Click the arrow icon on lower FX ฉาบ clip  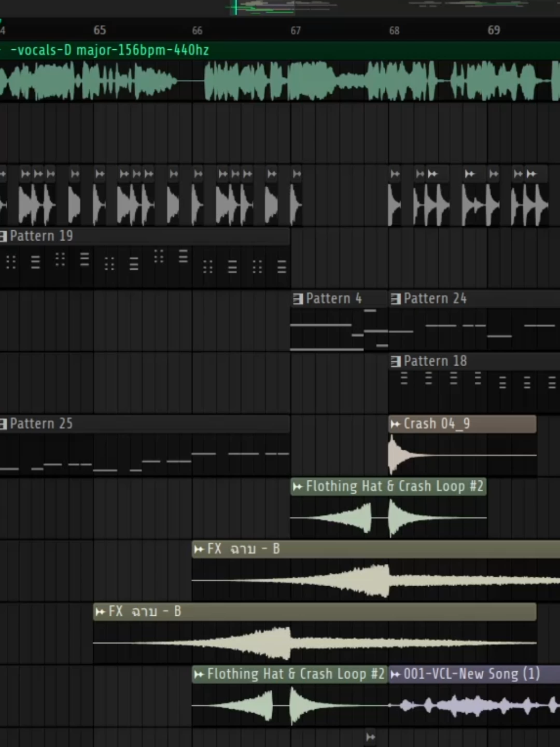pos(100,612)
